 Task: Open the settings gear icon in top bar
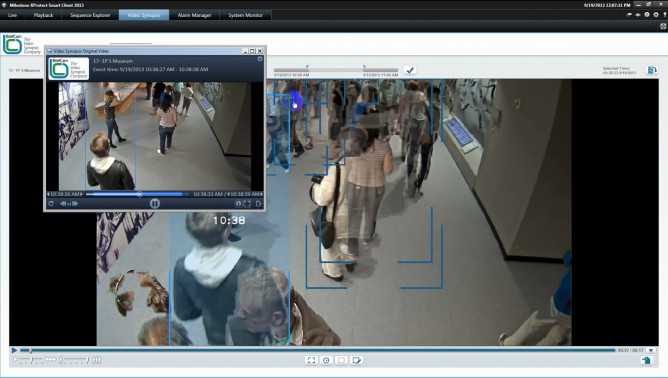656,15
